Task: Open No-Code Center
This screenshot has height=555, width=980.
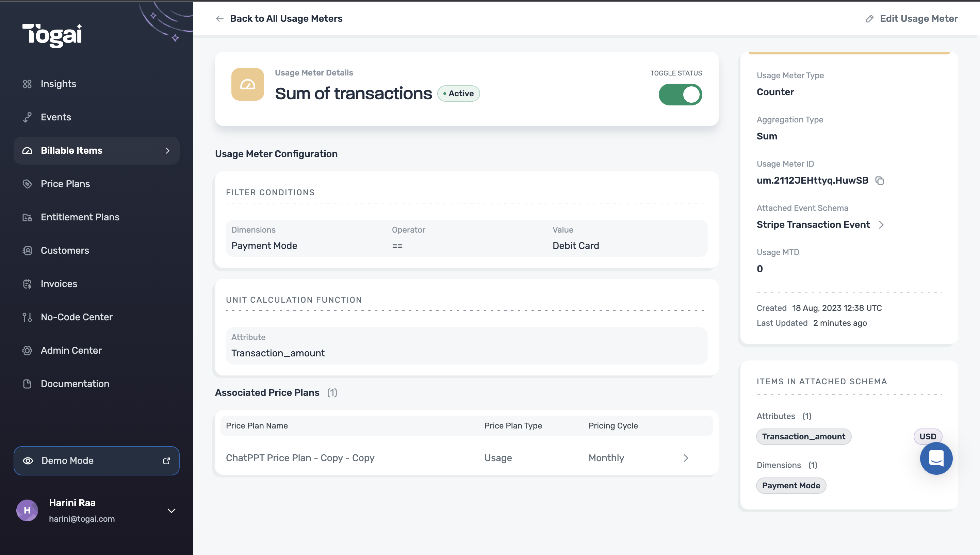Action: pos(97,317)
